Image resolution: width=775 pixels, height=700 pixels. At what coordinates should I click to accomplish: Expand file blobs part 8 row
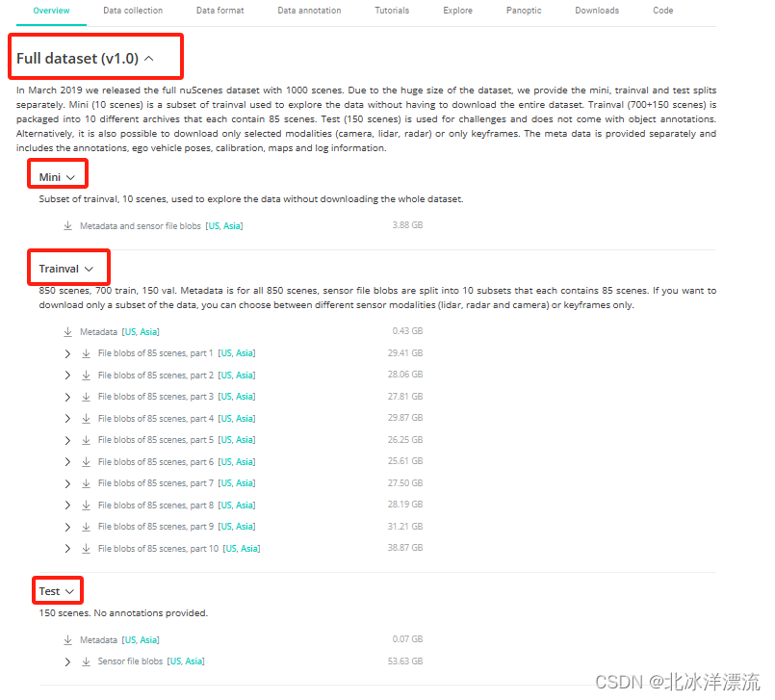click(67, 506)
